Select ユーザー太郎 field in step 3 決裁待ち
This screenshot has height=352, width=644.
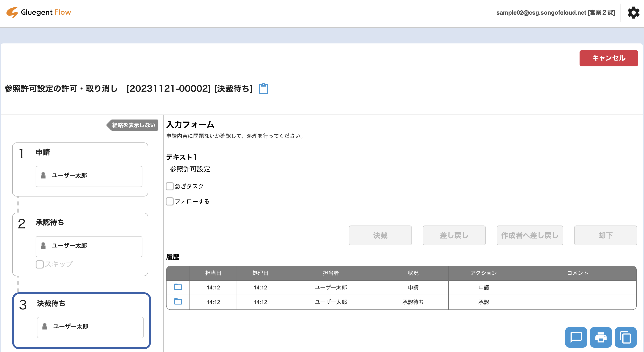point(90,327)
